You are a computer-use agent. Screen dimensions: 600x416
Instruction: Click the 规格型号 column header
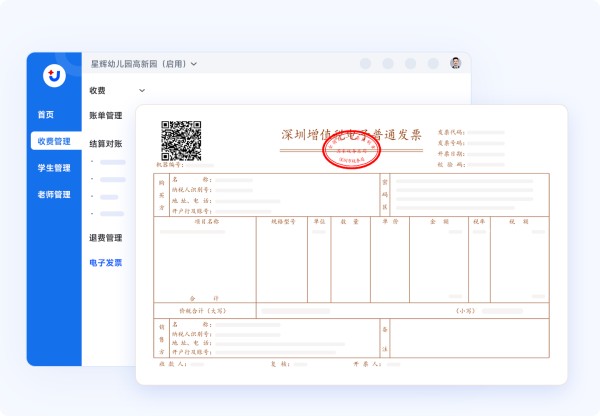click(283, 222)
